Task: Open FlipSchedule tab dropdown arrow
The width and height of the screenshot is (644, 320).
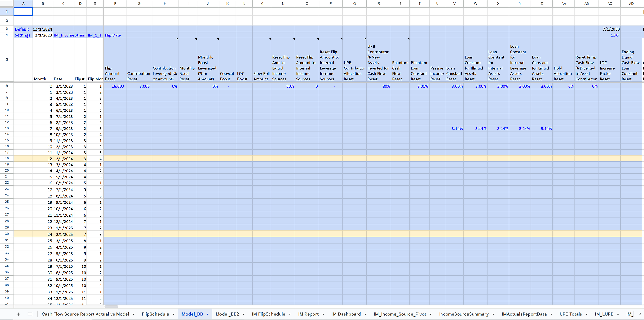Action: pyautogui.click(x=174, y=314)
